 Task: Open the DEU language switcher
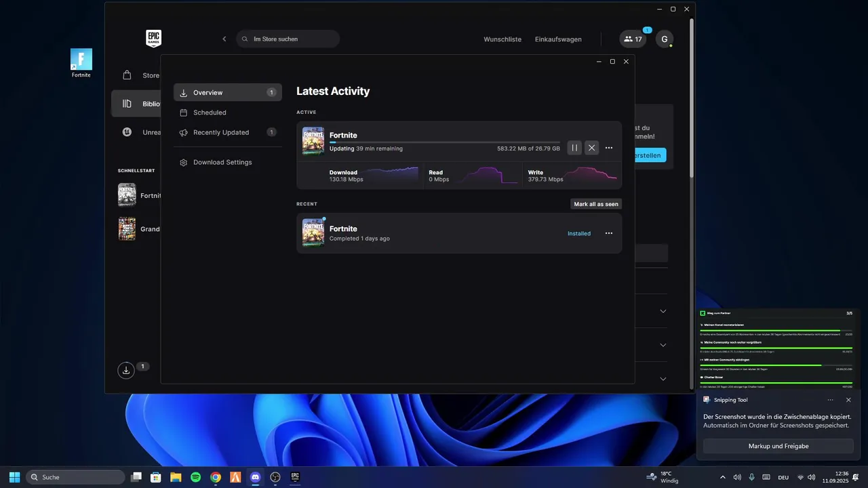(783, 478)
